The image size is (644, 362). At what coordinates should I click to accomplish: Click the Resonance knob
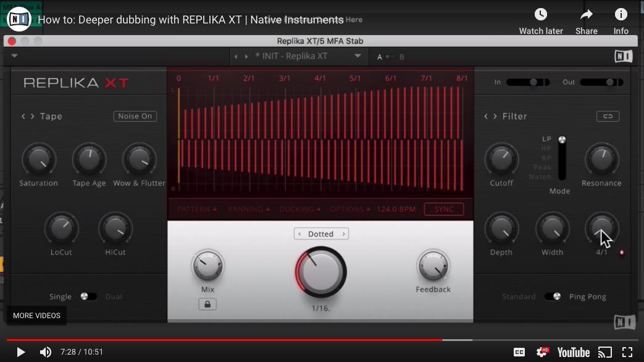pyautogui.click(x=601, y=159)
